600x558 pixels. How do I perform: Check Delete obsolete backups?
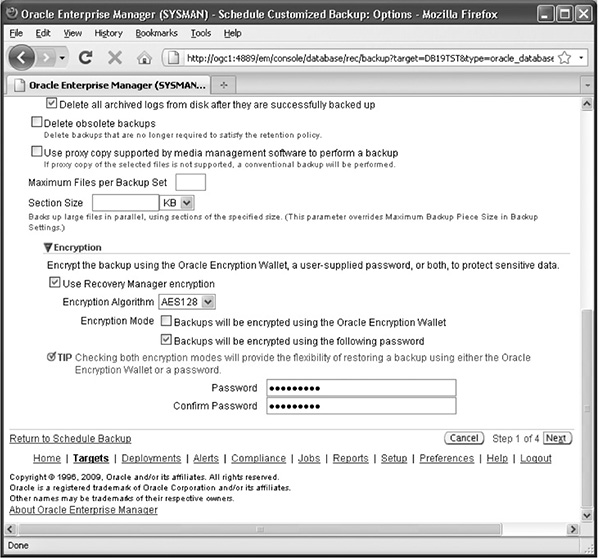coord(36,122)
